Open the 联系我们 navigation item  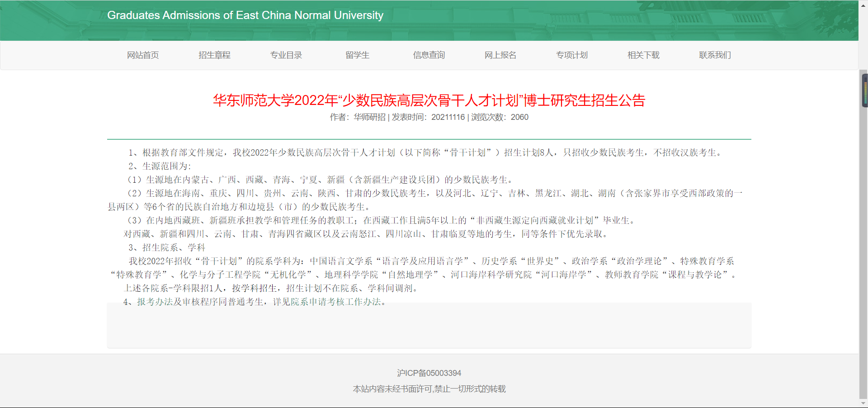click(x=715, y=55)
